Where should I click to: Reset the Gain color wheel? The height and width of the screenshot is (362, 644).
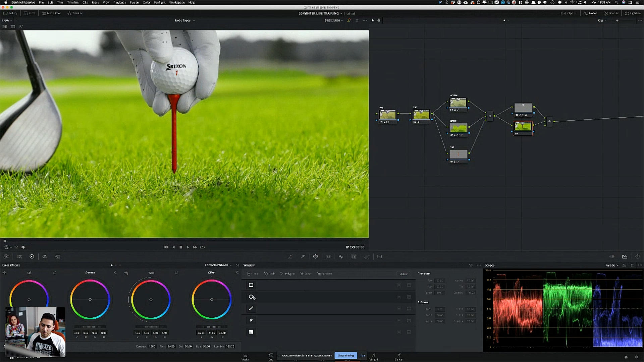coord(176,273)
